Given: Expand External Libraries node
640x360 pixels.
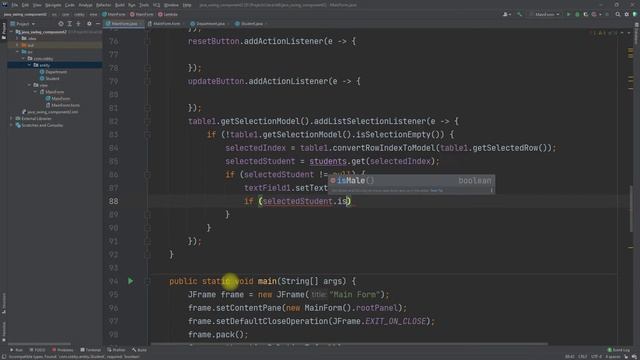Looking at the screenshot, I should pos(11,118).
